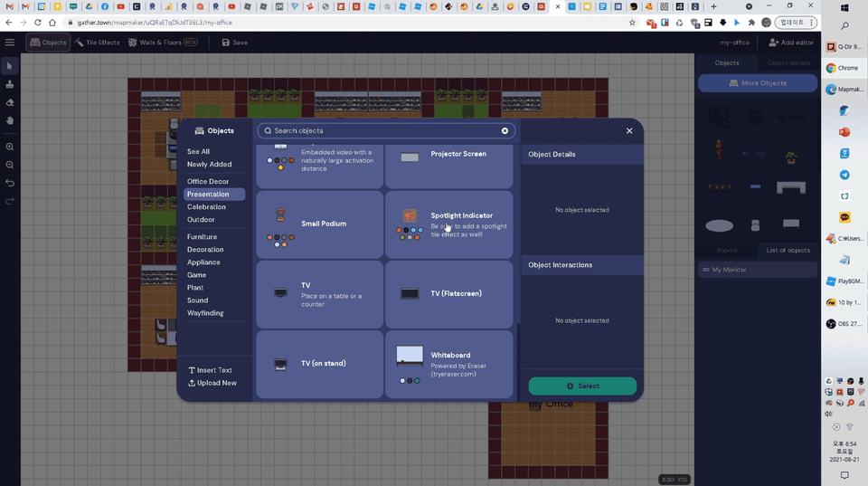
Task: Pick white color variant of Whiteboard
Action: click(x=402, y=381)
